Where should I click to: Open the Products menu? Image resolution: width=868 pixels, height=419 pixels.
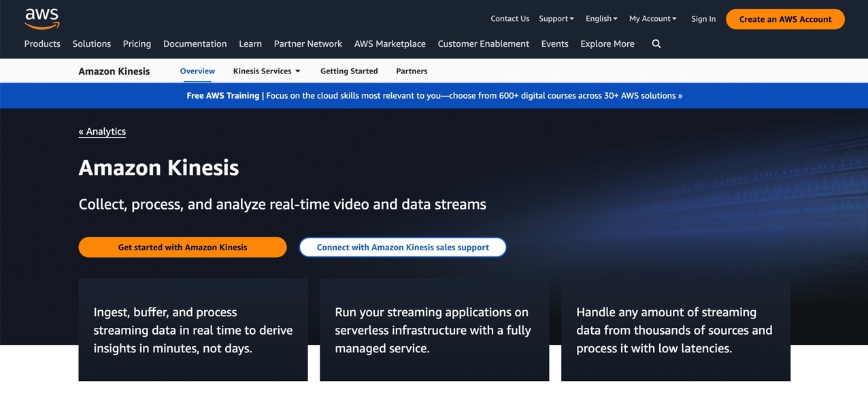pyautogui.click(x=42, y=44)
